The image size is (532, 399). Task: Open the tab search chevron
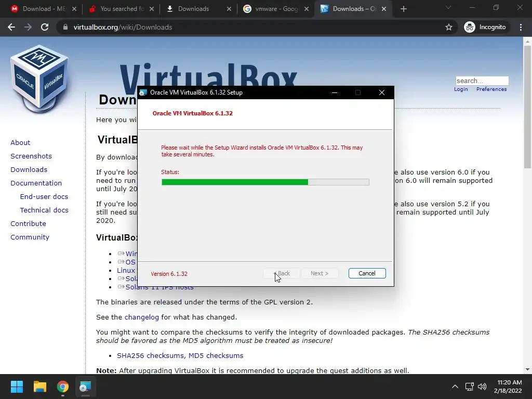pos(448,7)
